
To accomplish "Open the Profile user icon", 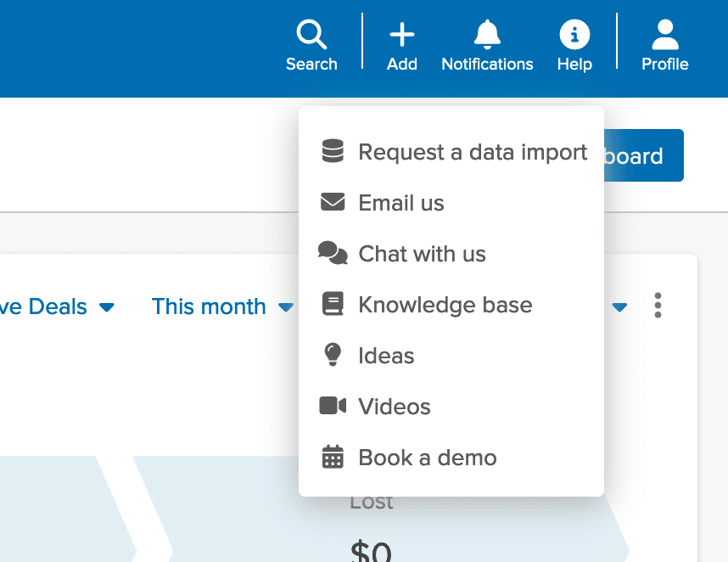I will tap(664, 36).
